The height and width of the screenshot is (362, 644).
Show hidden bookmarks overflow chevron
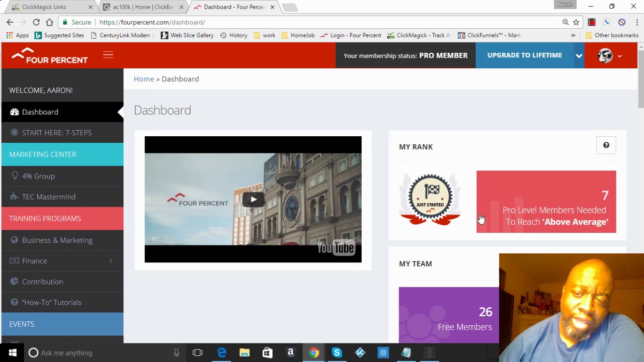pyautogui.click(x=573, y=35)
